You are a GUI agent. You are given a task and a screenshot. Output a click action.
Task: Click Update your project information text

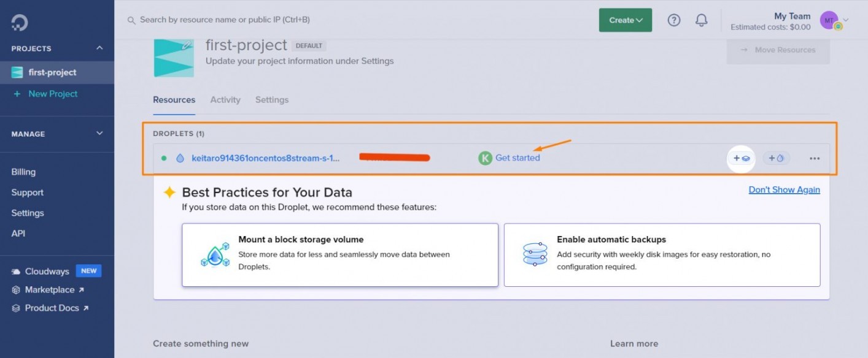300,61
